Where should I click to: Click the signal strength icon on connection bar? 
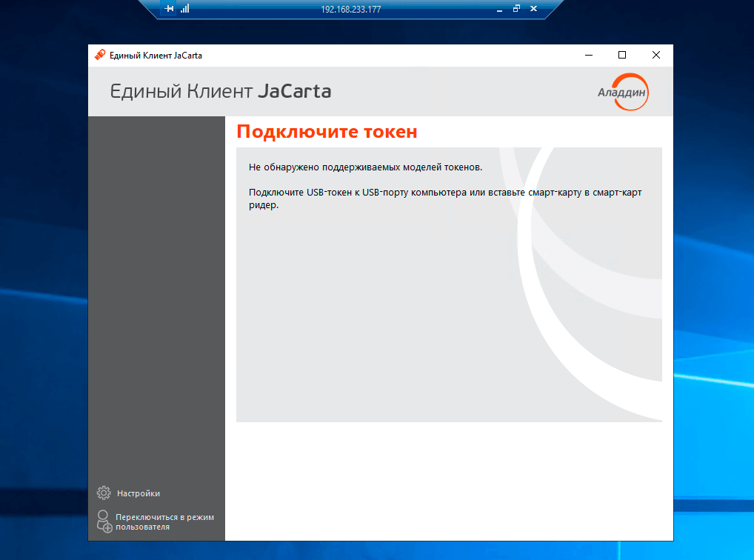185,9
